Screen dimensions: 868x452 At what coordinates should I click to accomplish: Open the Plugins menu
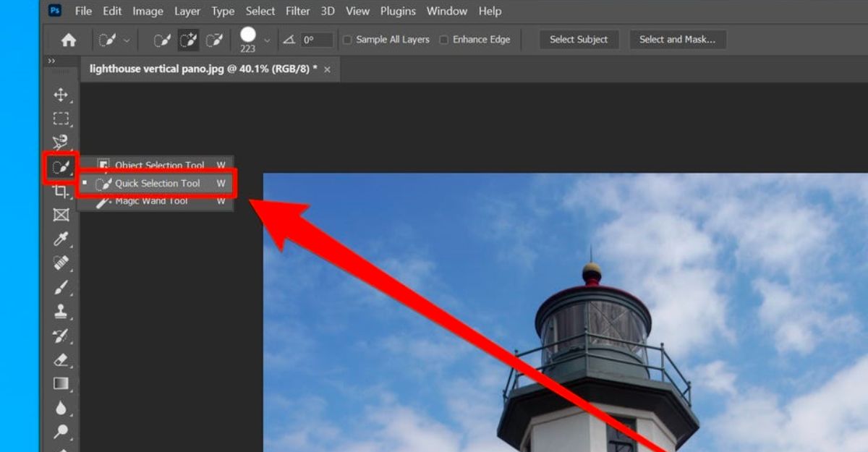pyautogui.click(x=398, y=11)
